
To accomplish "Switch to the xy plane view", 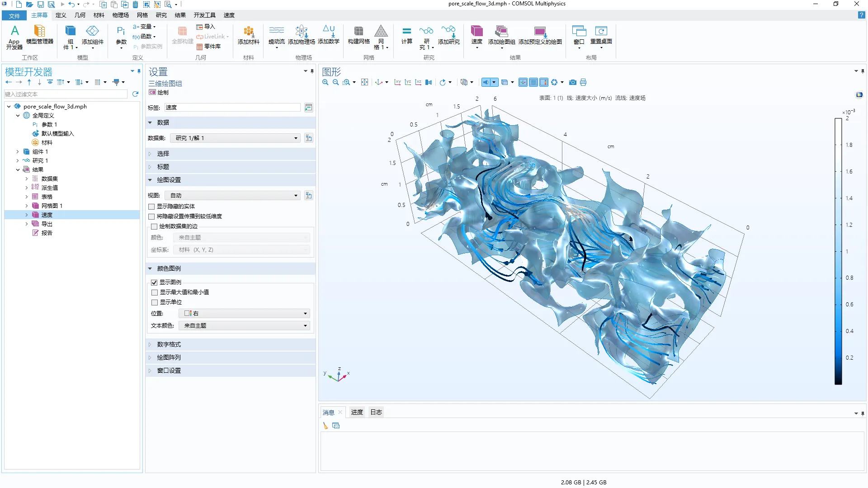I will pos(397,82).
